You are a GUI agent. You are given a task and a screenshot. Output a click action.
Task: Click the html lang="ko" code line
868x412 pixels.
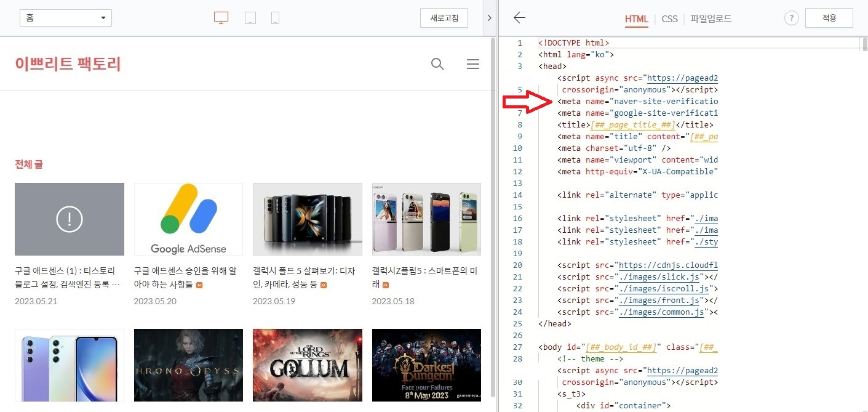point(576,55)
